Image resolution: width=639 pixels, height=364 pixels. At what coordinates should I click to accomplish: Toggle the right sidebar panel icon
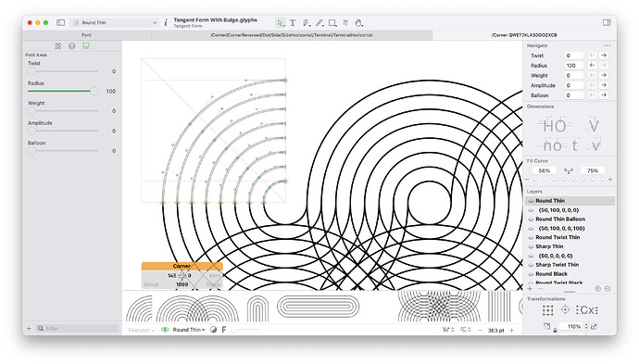point(607,23)
